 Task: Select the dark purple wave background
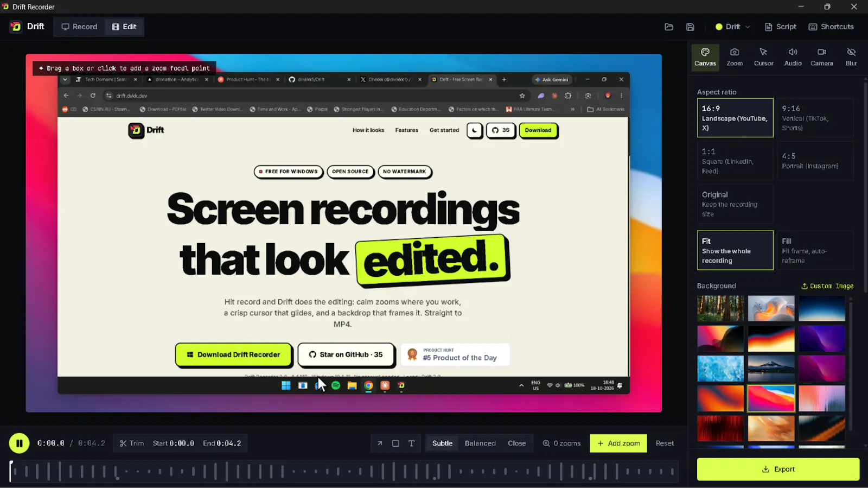pos(822,338)
